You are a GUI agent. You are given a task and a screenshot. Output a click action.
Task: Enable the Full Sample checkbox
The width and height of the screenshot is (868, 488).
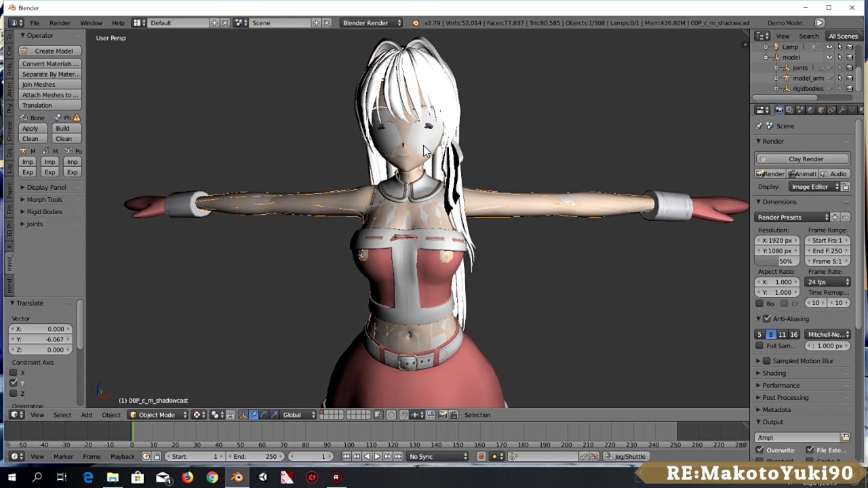pyautogui.click(x=759, y=346)
